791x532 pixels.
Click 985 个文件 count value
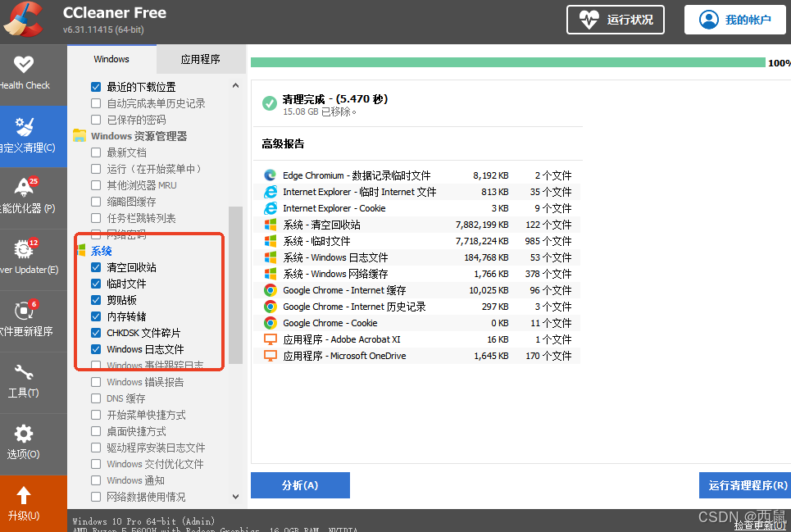[x=548, y=240]
